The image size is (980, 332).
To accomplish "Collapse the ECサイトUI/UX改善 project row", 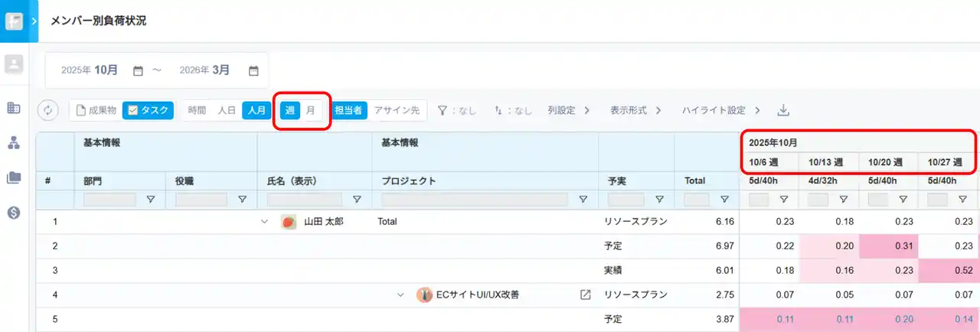I will 400,295.
